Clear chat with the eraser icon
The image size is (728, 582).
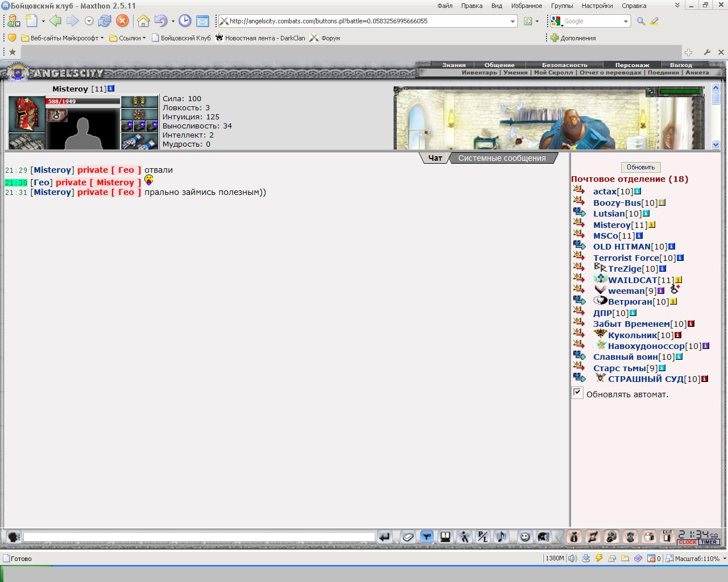tap(408, 537)
